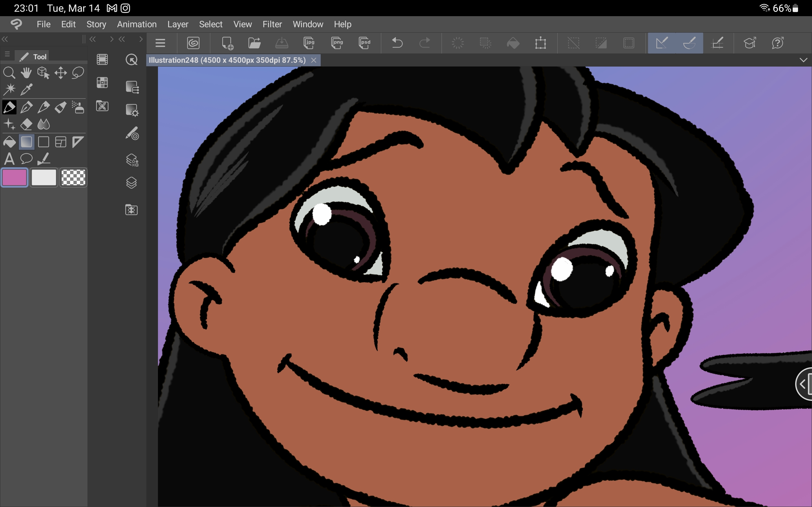Select the Magnifier zoom tool
This screenshot has width=812, height=507.
[9, 73]
